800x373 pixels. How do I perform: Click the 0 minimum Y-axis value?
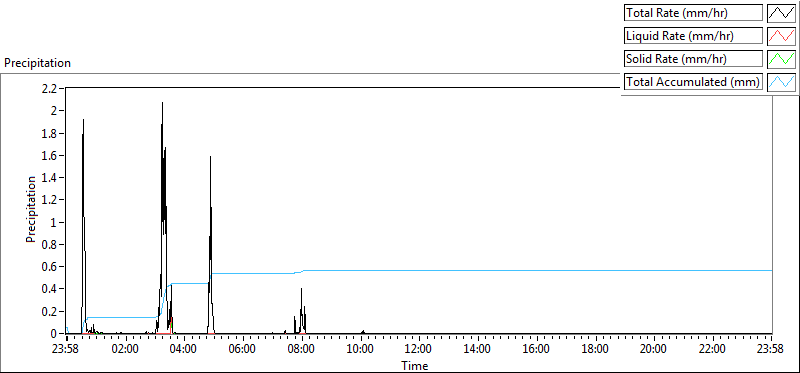[57, 333]
